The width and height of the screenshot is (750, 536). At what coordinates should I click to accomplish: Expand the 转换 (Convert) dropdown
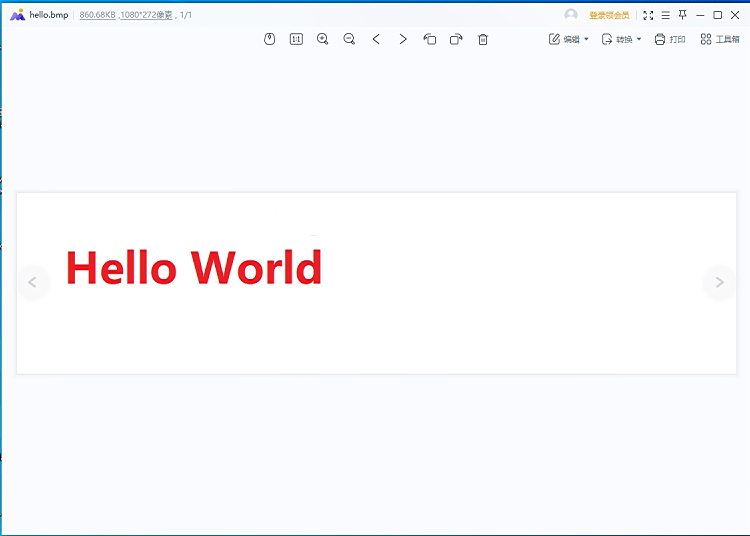[x=622, y=39]
